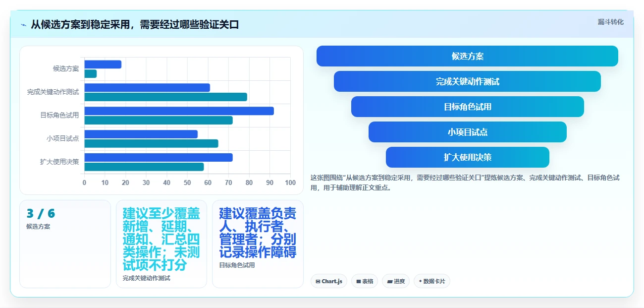Image resolution: width=644 pixels, height=308 pixels.
Task: Click the 50 tick on the x-axis
Action: [187, 183]
